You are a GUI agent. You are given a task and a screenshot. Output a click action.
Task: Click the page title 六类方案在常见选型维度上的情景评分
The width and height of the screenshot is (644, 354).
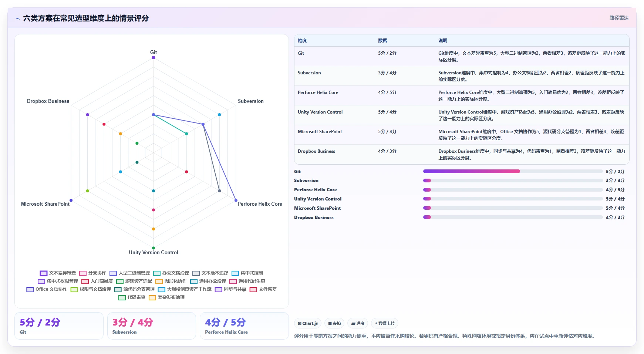pyautogui.click(x=86, y=18)
